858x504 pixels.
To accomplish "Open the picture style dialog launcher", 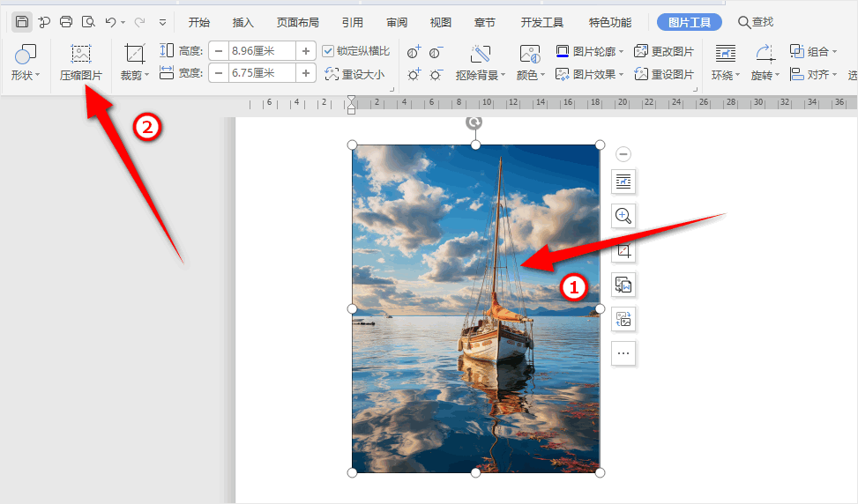I will coord(696,89).
